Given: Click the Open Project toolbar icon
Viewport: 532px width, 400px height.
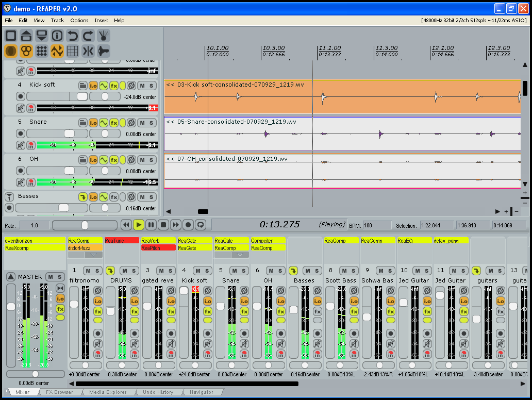Looking at the screenshot, I should [26, 36].
